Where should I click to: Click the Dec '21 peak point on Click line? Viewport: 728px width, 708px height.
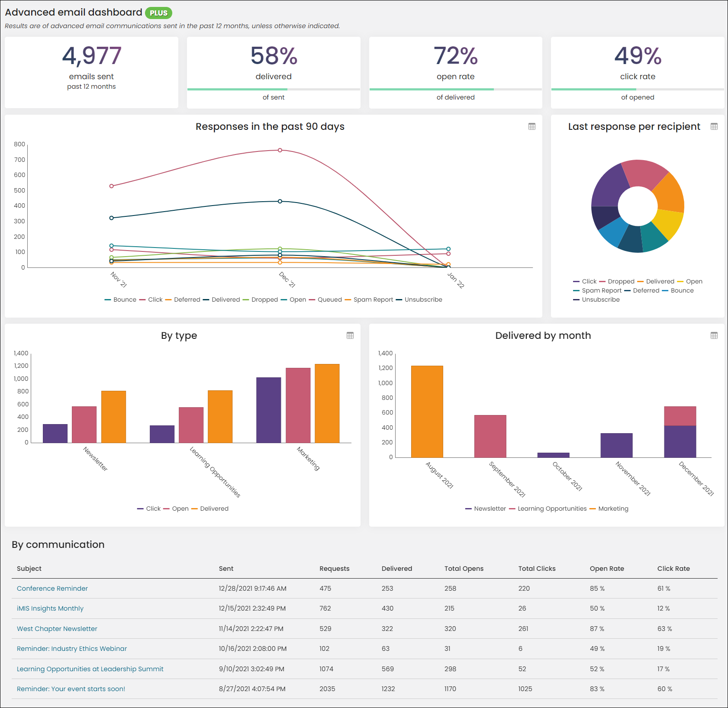[x=280, y=150]
